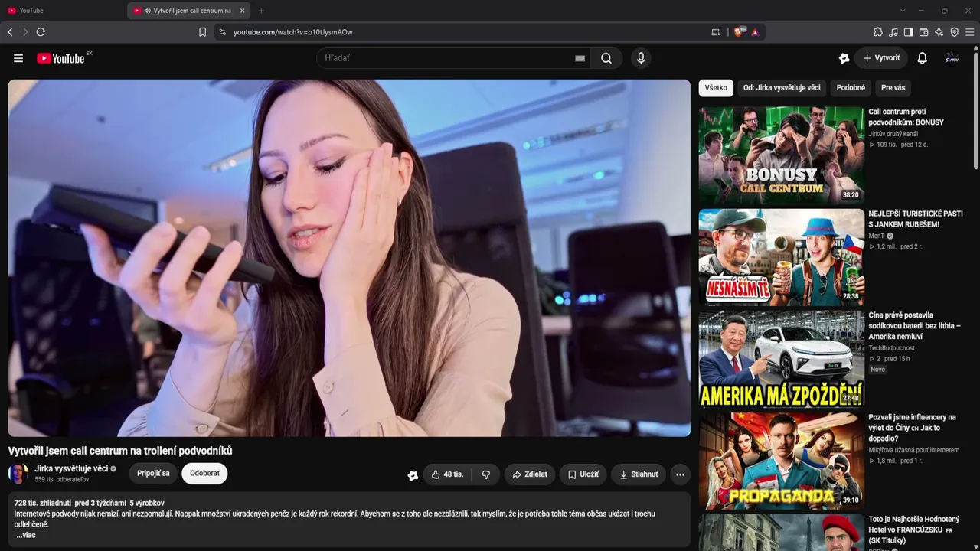
Task: Click the address bar URL
Action: [293, 32]
